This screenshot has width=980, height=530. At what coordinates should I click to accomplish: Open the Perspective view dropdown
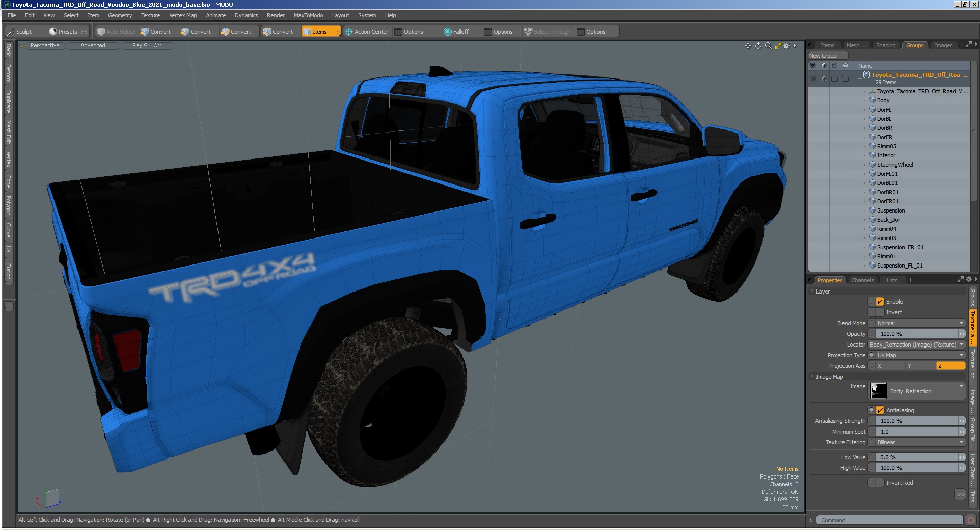45,46
